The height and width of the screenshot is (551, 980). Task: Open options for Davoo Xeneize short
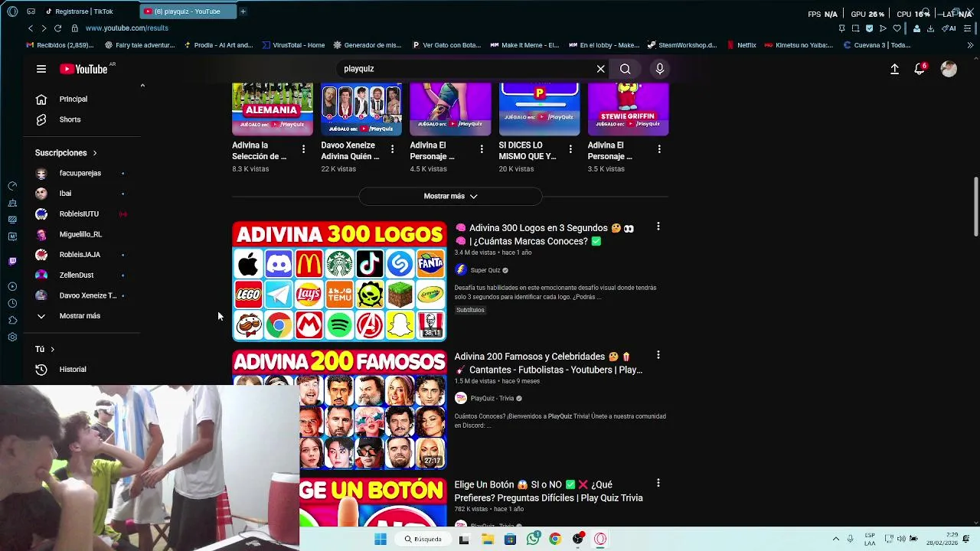pyautogui.click(x=392, y=148)
